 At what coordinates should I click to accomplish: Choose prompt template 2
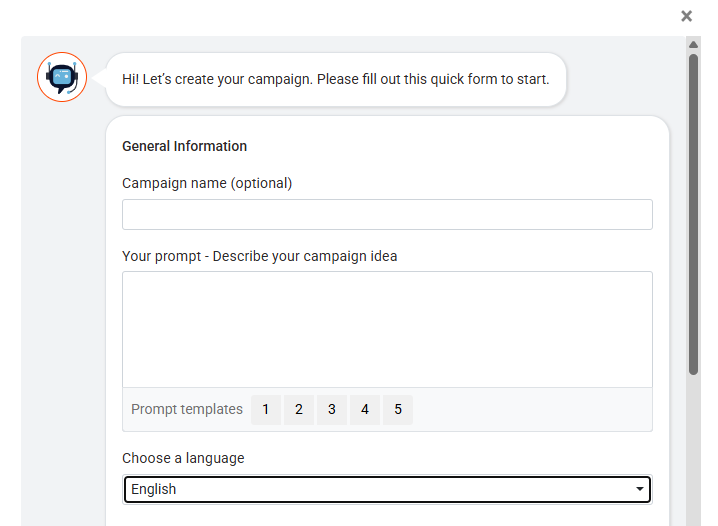pos(299,410)
